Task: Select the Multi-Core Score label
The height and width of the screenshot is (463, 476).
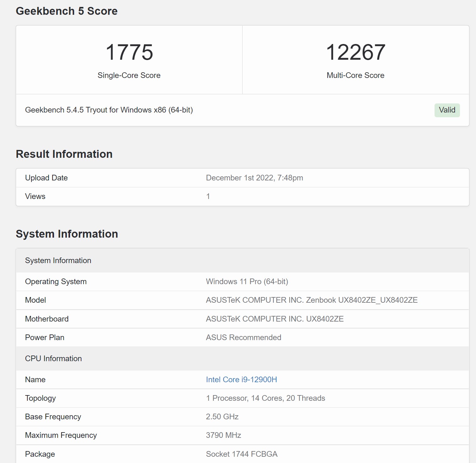Action: [355, 75]
